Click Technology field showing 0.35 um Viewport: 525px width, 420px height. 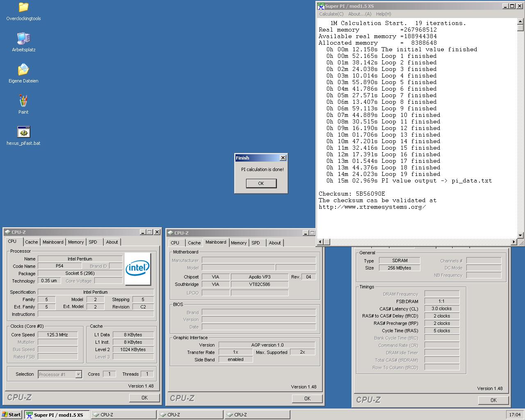coord(50,281)
